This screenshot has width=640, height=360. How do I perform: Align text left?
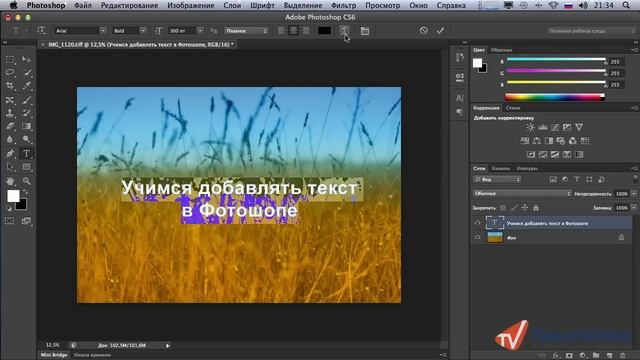click(x=281, y=31)
